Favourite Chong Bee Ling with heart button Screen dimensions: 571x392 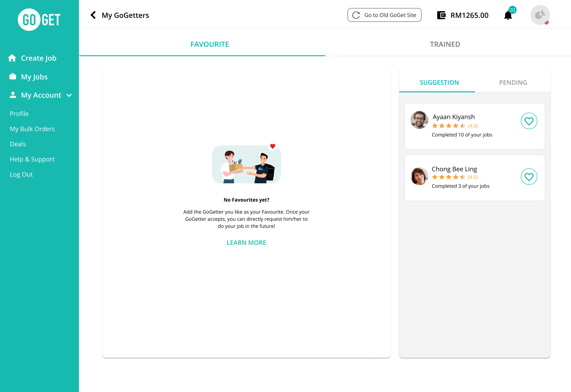tap(529, 177)
